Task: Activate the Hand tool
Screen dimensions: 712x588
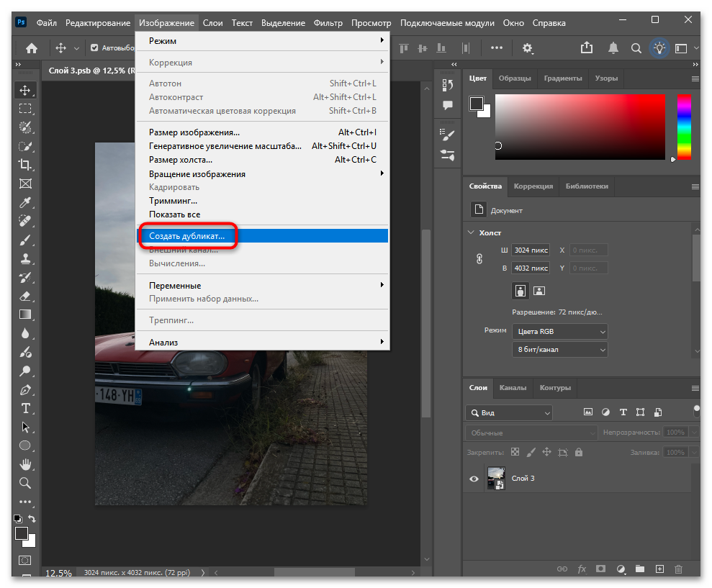Action: [x=25, y=463]
